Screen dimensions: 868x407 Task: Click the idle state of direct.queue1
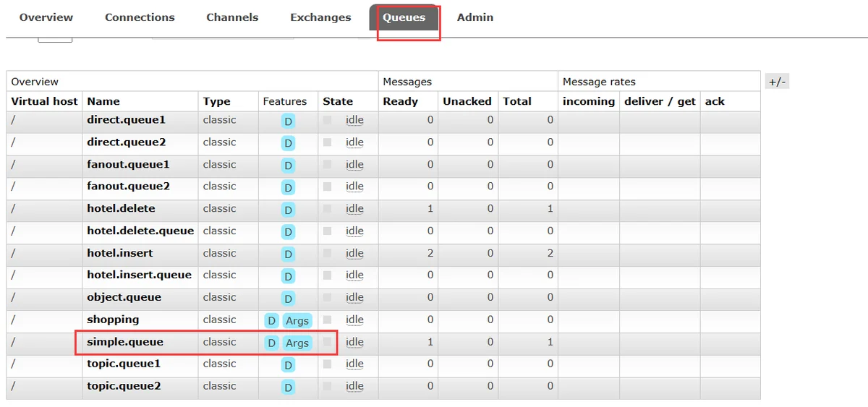point(354,120)
